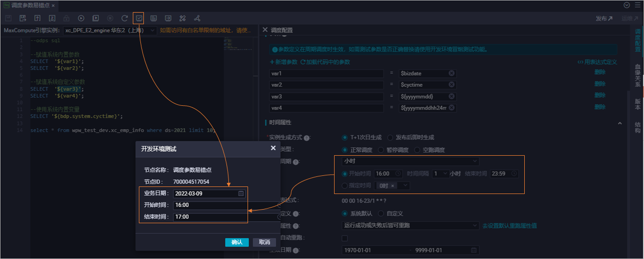Close the 开发环境测试 dialog
This screenshot has width=644, height=259.
(273, 148)
